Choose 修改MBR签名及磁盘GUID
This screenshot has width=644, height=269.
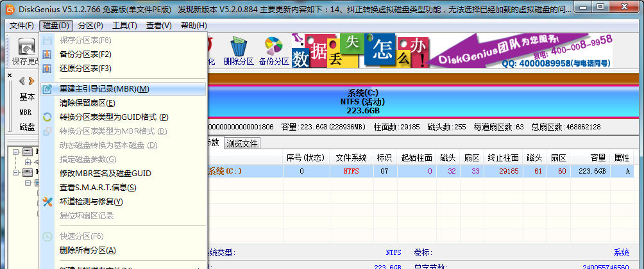point(123,174)
